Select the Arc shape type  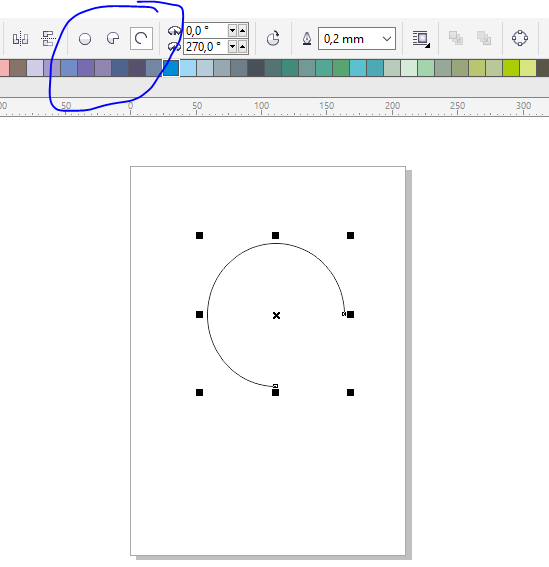click(141, 38)
